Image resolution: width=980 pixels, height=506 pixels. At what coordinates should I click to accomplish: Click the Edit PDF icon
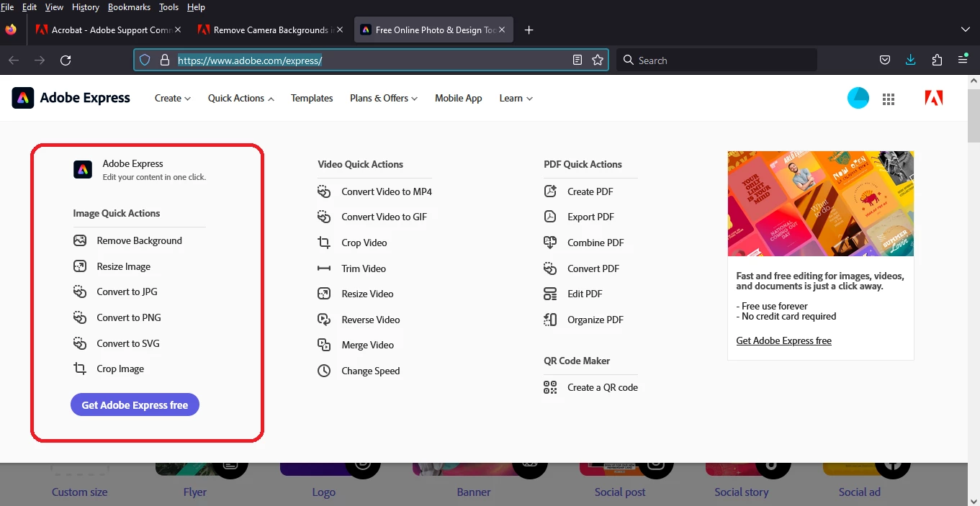click(x=550, y=294)
